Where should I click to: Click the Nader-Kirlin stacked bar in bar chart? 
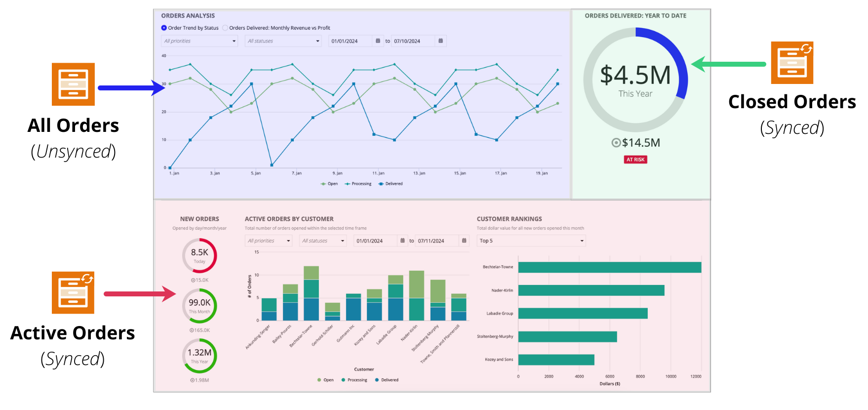click(416, 296)
